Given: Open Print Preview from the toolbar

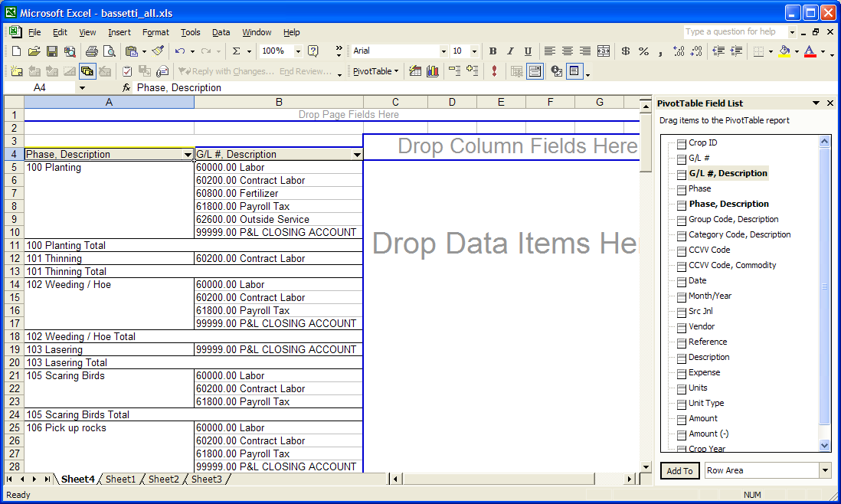Looking at the screenshot, I should [x=109, y=51].
